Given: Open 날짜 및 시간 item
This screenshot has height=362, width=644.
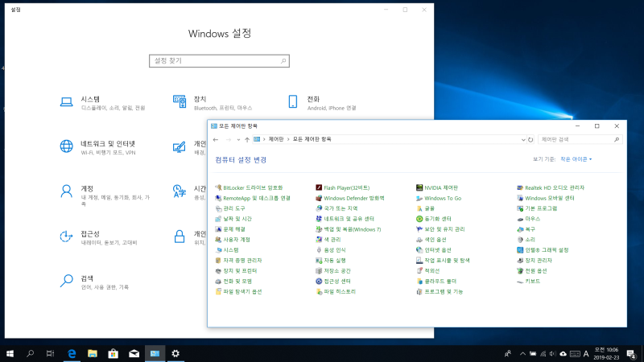Looking at the screenshot, I should coord(233,219).
